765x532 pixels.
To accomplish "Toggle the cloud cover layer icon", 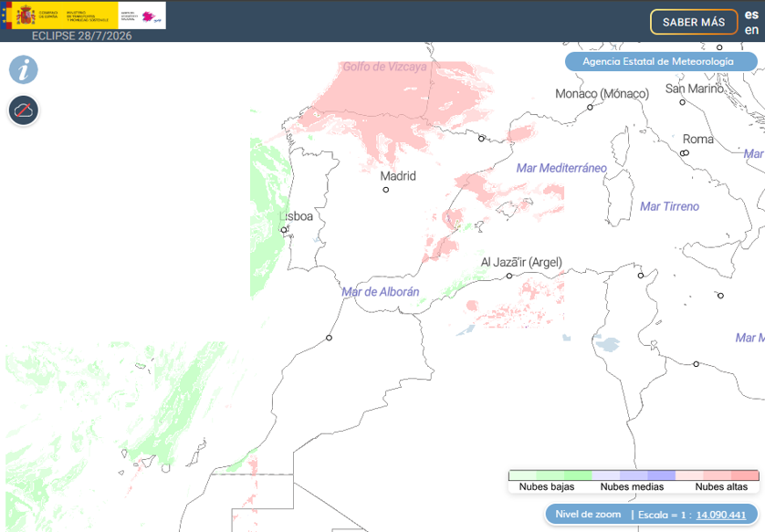I will 24,110.
